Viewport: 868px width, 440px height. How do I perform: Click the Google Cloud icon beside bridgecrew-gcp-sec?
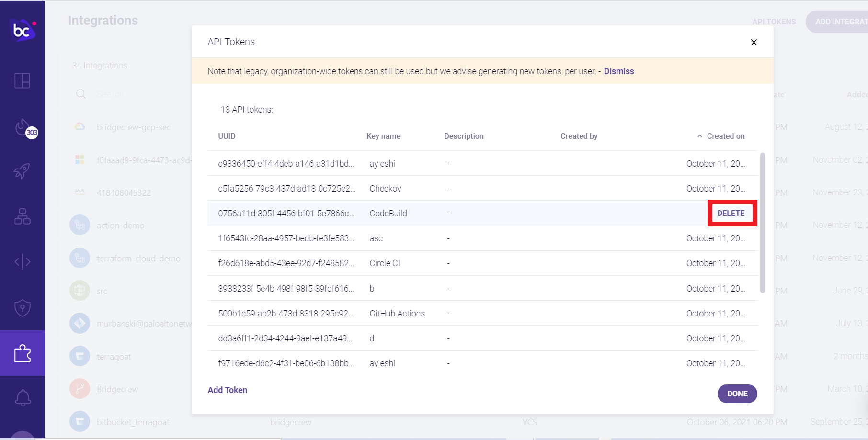pyautogui.click(x=80, y=127)
